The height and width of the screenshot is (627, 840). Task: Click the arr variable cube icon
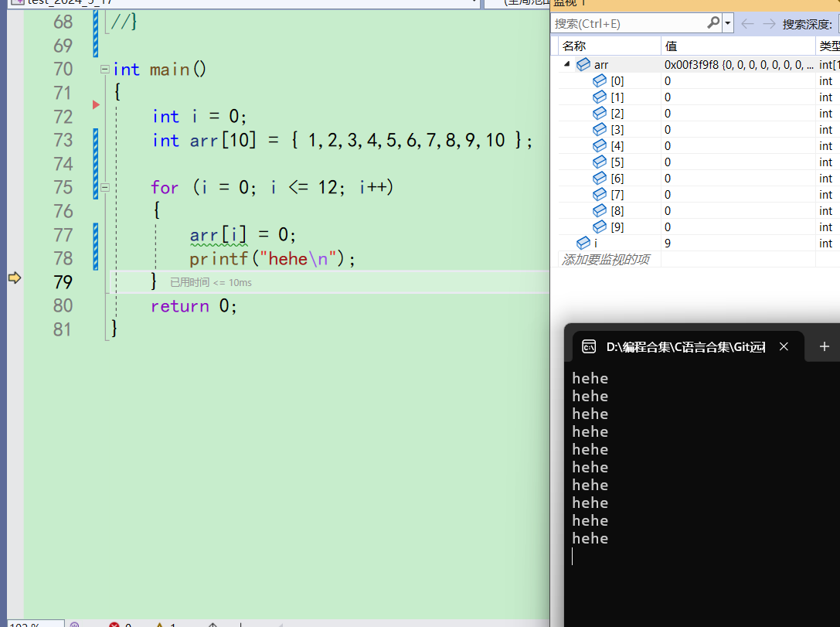coord(583,65)
